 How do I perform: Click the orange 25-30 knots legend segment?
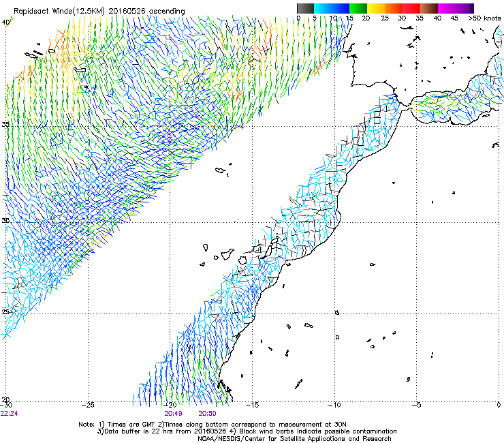(394, 8)
